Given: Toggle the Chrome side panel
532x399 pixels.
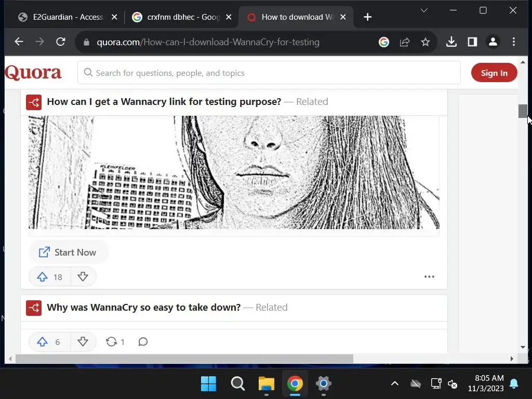Looking at the screenshot, I should (472, 42).
